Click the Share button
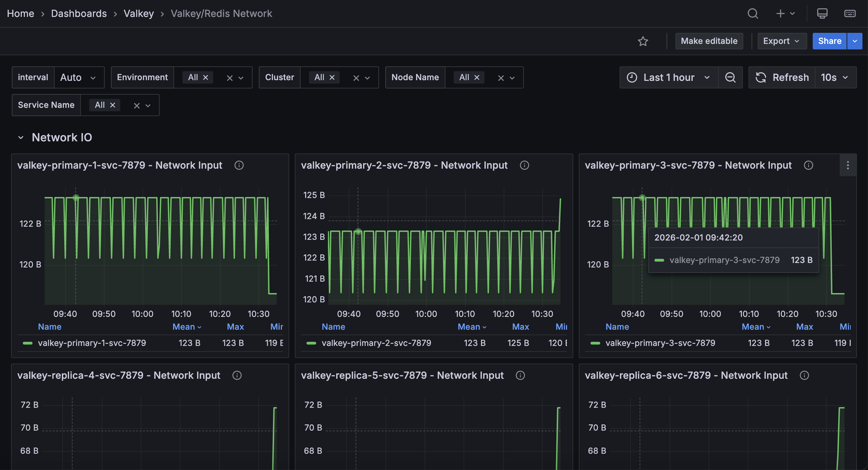This screenshot has height=470, width=868. (x=829, y=41)
